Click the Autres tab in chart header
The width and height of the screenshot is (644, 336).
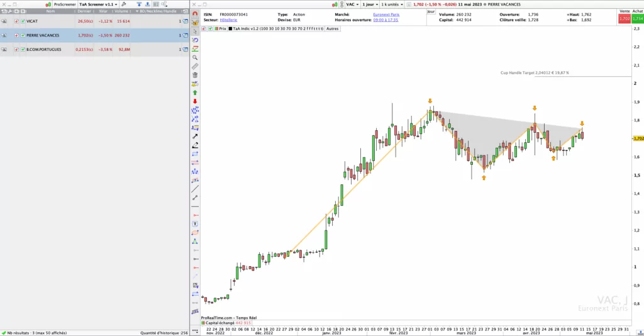click(333, 28)
